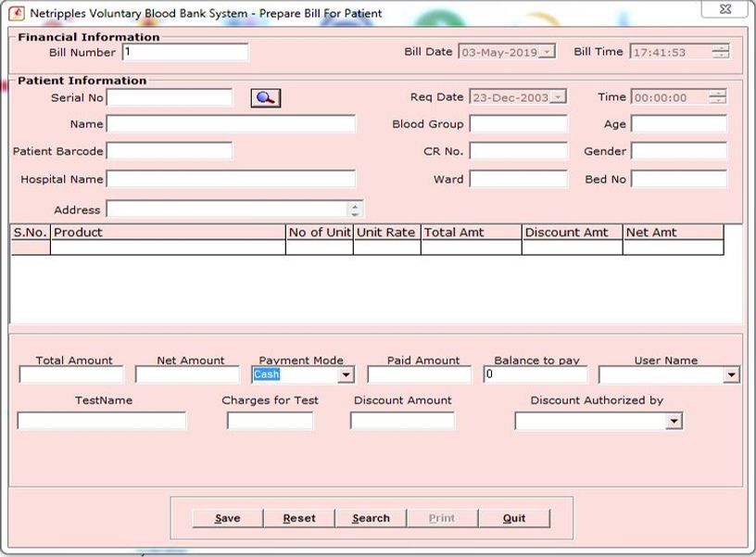
Task: Select the S.No. column header
Action: tap(31, 233)
